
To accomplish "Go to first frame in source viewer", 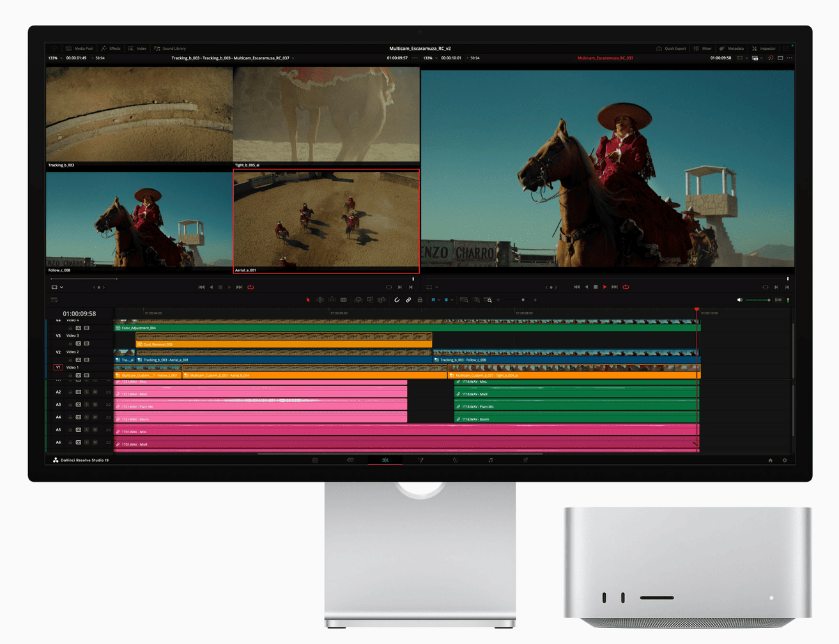I will pyautogui.click(x=201, y=287).
